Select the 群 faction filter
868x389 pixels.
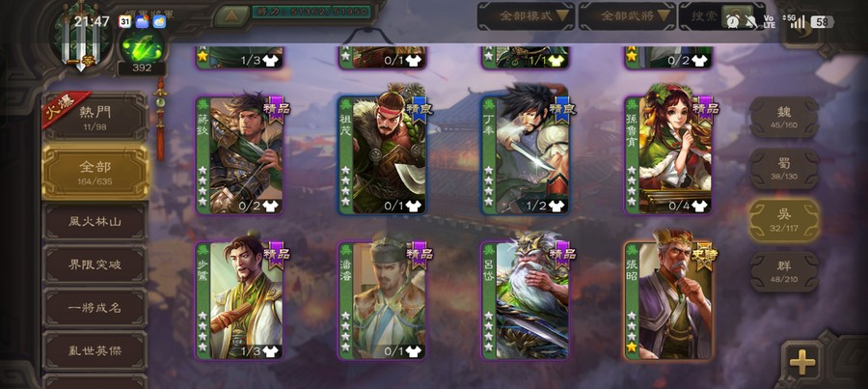pos(784,271)
